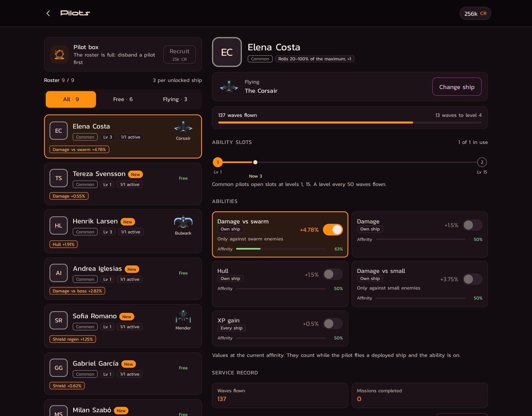Select Gabriel García pilot card
The image size is (532, 416).
[123, 374]
